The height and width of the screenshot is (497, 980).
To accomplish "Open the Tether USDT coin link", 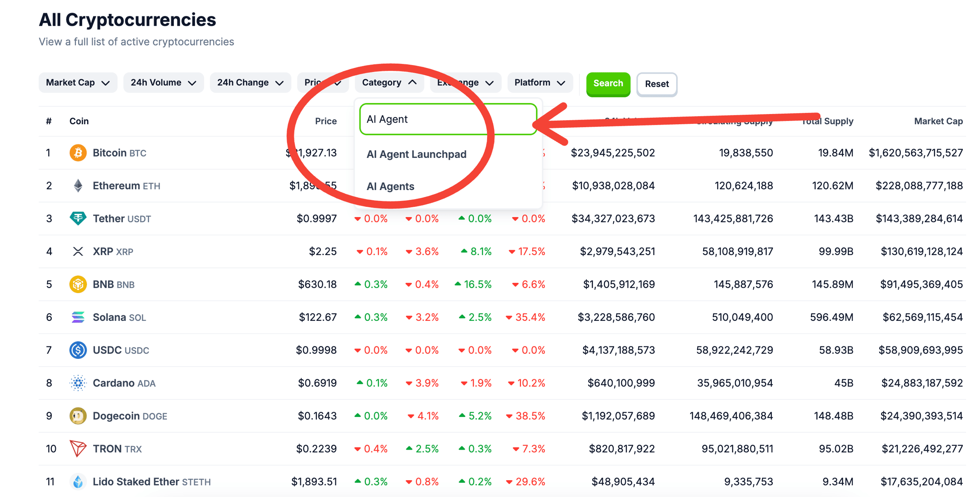I will coord(122,219).
